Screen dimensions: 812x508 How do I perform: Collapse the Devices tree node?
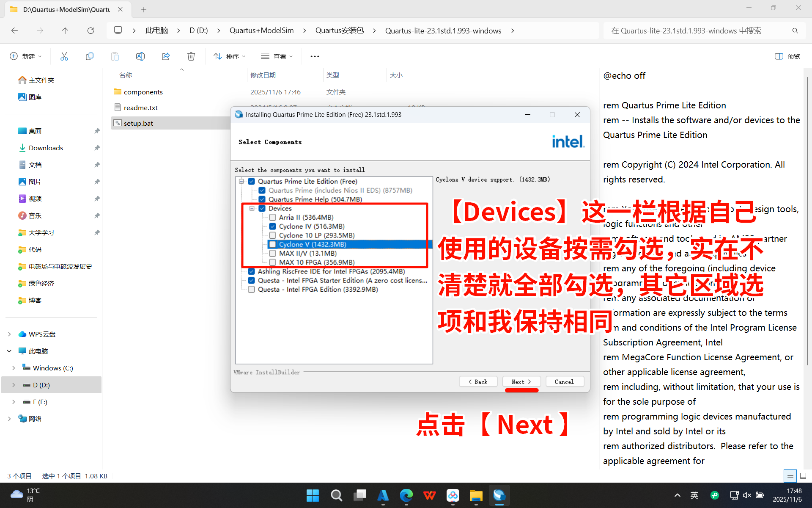[x=252, y=208]
